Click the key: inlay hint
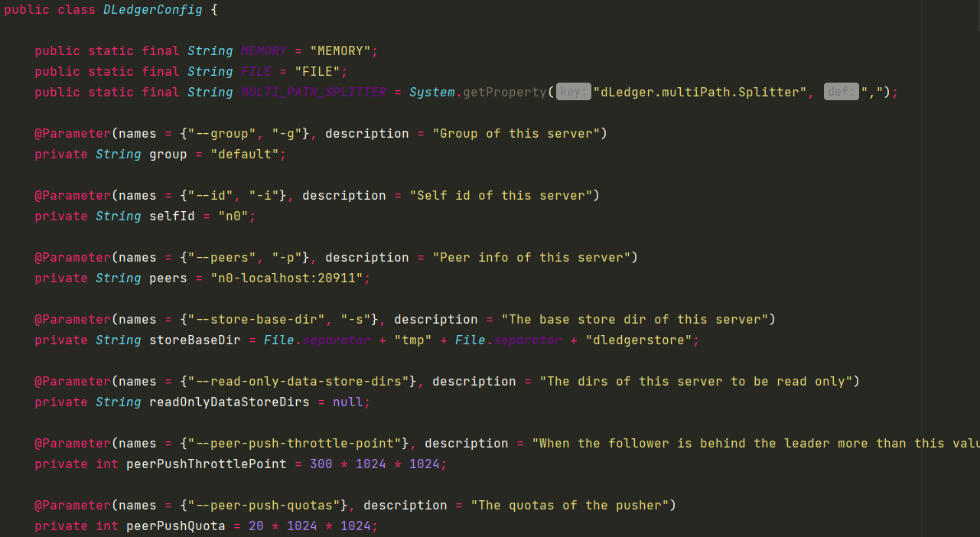The image size is (980, 537). (573, 92)
